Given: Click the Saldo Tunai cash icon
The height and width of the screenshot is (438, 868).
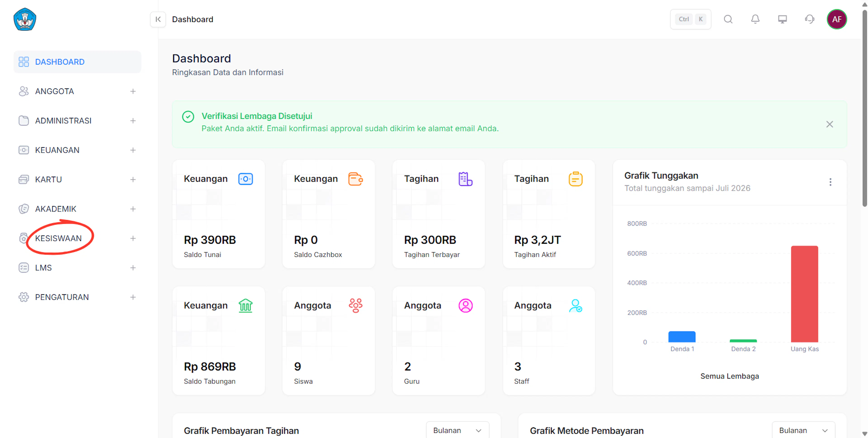Looking at the screenshot, I should pos(246,179).
